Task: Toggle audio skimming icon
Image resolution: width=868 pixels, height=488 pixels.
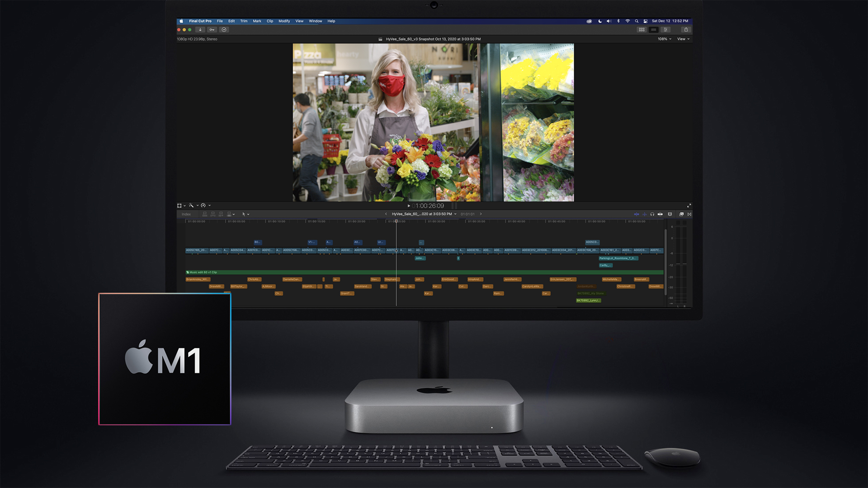Action: pos(645,214)
